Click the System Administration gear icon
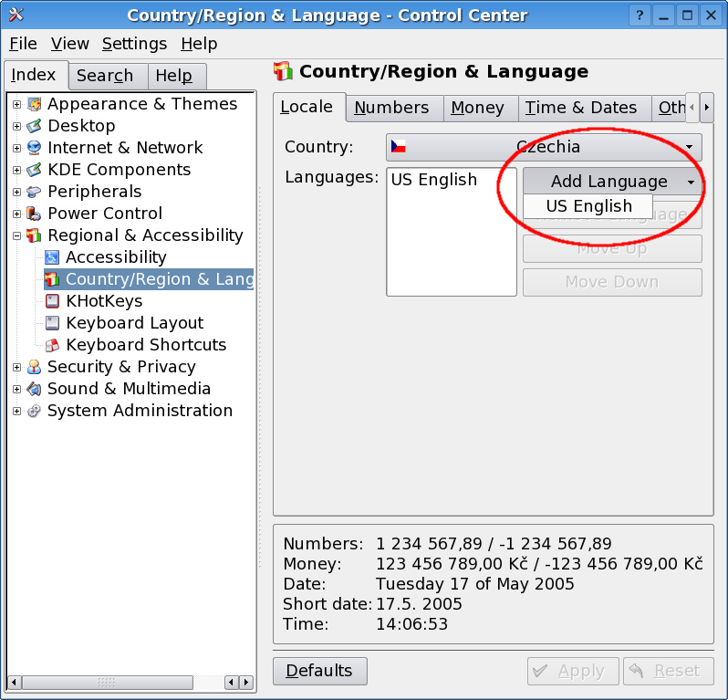 click(x=34, y=411)
